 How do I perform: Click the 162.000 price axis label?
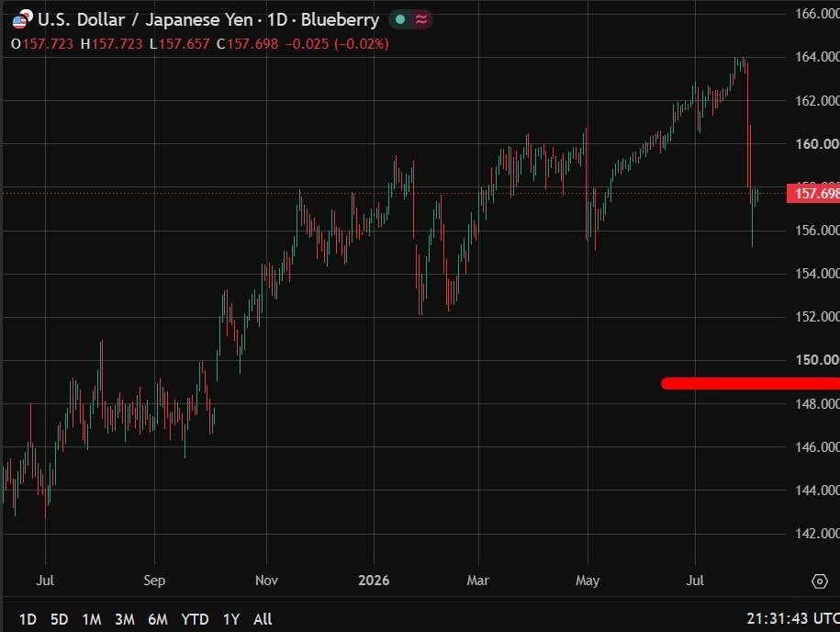(817, 101)
